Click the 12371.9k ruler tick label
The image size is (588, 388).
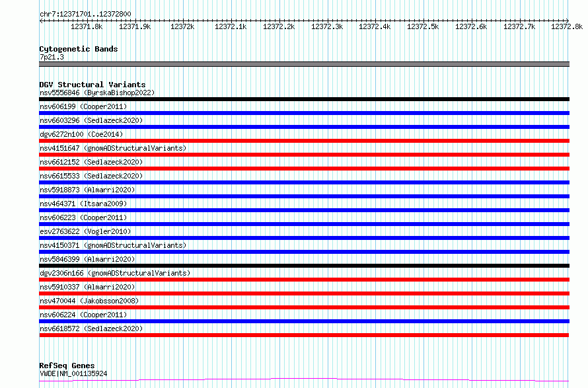click(x=135, y=26)
